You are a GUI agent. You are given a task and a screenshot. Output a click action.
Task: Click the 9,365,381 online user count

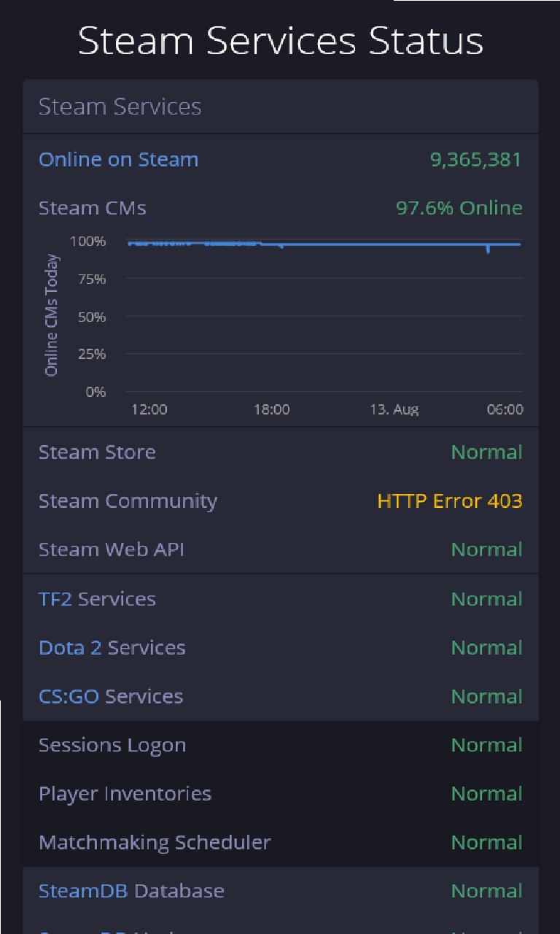pyautogui.click(x=475, y=160)
